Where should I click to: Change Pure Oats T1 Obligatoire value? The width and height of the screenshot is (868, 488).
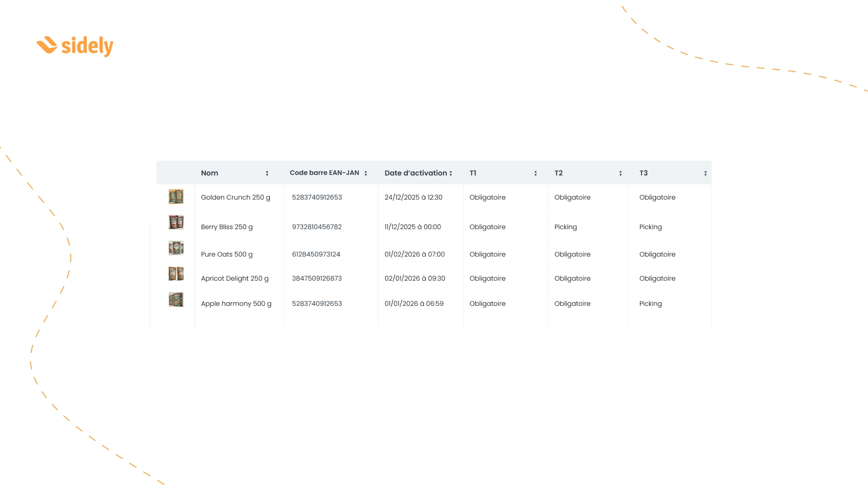487,254
